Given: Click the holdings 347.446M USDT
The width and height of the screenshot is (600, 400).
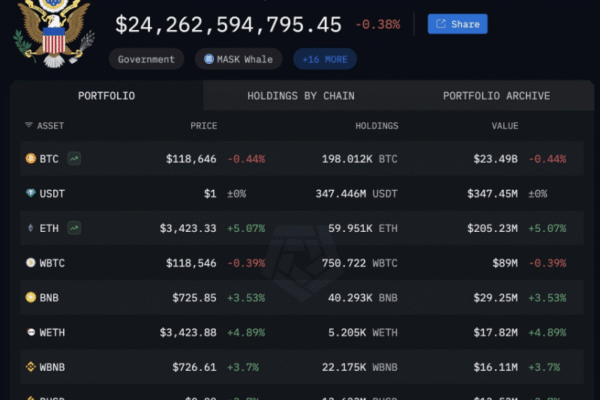Looking at the screenshot, I should (x=357, y=194).
